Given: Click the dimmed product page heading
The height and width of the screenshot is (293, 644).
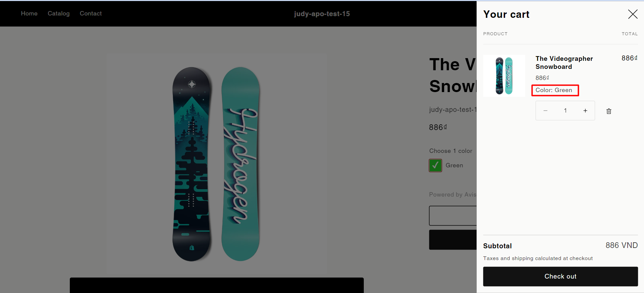Looking at the screenshot, I should [453, 75].
